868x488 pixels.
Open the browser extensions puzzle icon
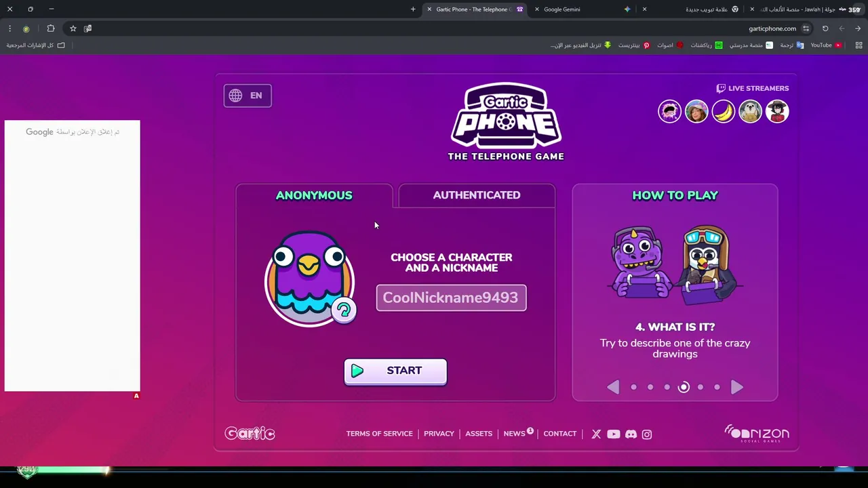click(51, 28)
